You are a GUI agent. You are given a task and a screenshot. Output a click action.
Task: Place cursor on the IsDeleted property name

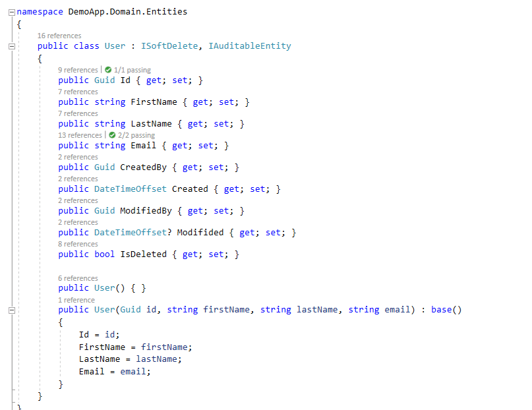coord(143,254)
